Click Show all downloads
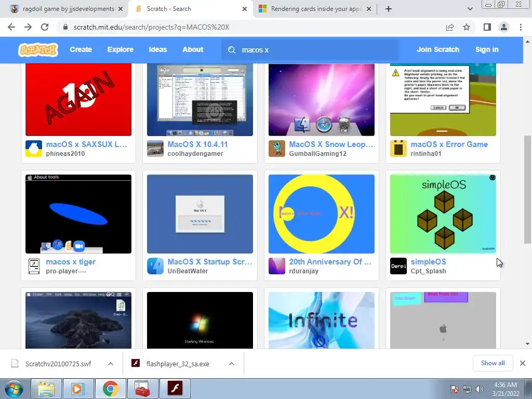The image size is (532, 399). point(493,363)
